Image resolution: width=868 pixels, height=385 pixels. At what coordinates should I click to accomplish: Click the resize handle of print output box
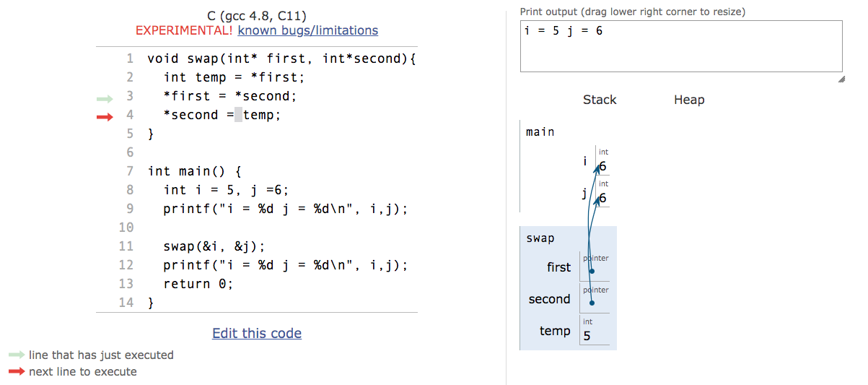point(841,79)
